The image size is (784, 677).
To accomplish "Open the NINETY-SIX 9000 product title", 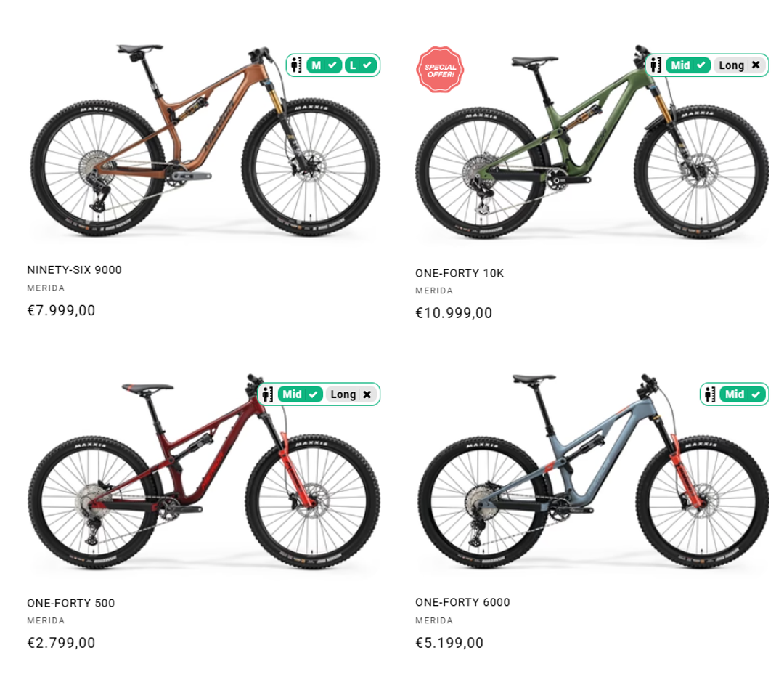I will pyautogui.click(x=74, y=269).
